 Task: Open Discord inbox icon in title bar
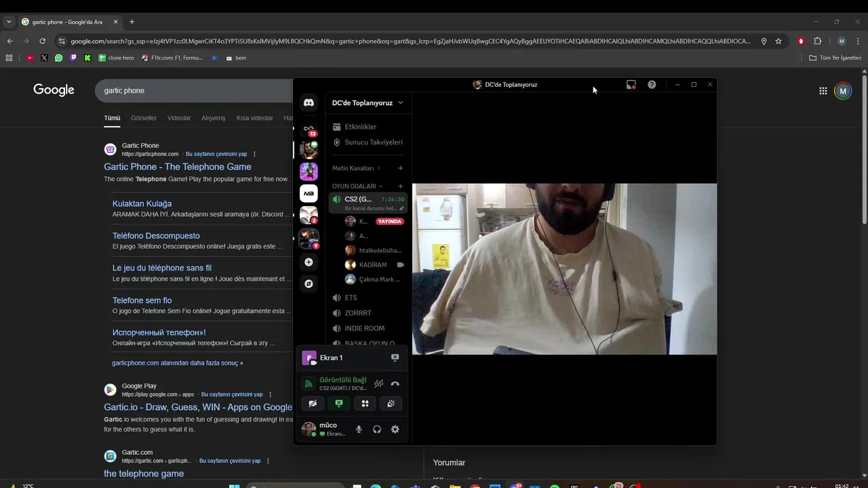tap(631, 85)
